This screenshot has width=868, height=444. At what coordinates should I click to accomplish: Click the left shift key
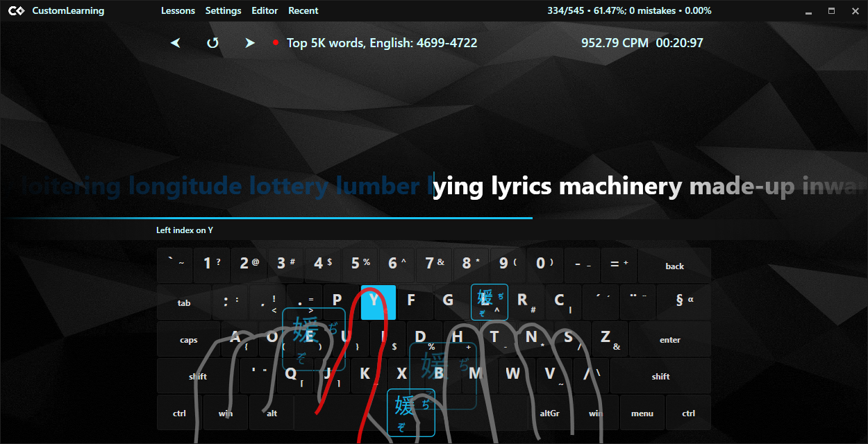pos(197,376)
